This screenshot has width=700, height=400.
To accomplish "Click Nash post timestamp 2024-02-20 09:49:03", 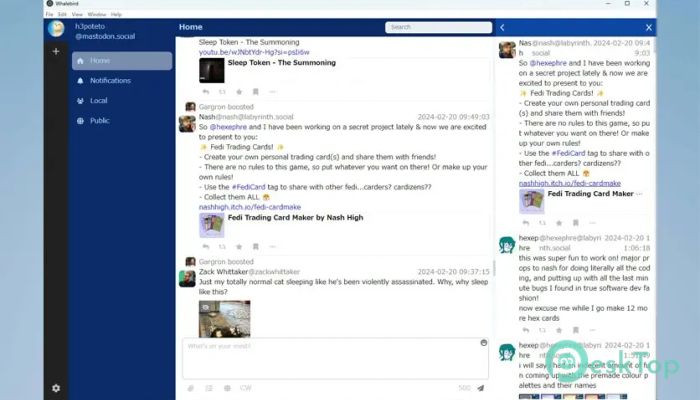I will (x=454, y=117).
